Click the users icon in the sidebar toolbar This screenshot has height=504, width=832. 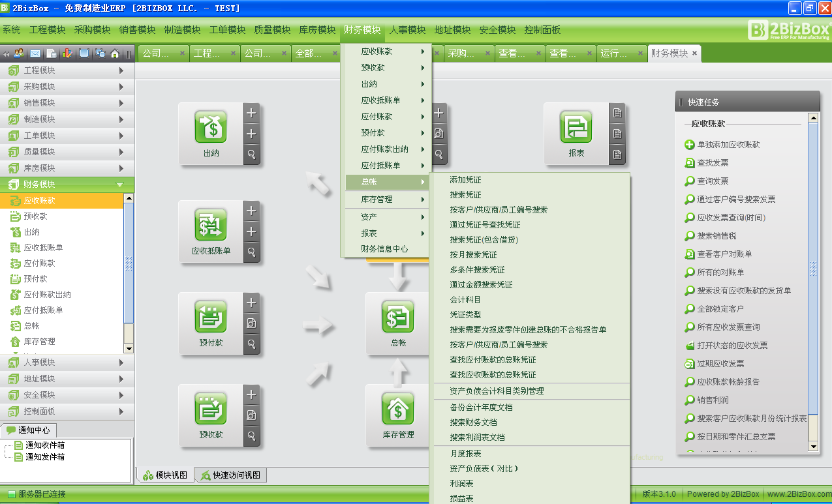[x=19, y=53]
